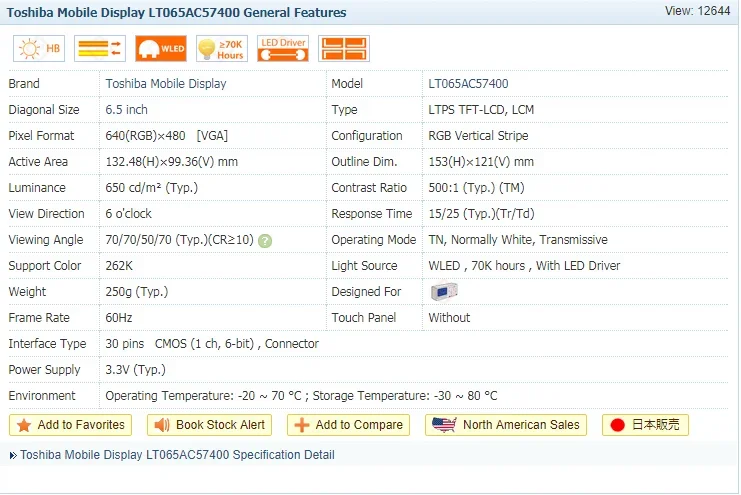741x495 pixels.
Task: Click the 'View: 12644' counter
Action: [x=698, y=11]
